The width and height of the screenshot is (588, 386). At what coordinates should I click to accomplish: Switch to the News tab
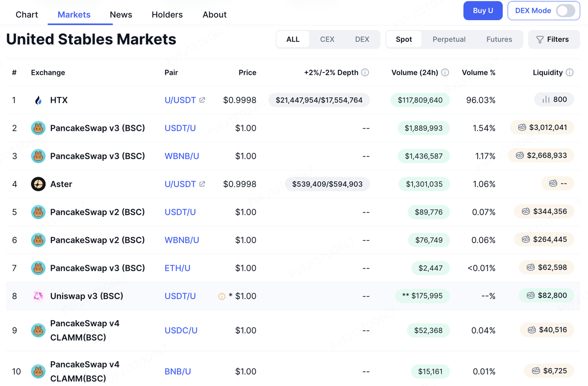click(121, 15)
